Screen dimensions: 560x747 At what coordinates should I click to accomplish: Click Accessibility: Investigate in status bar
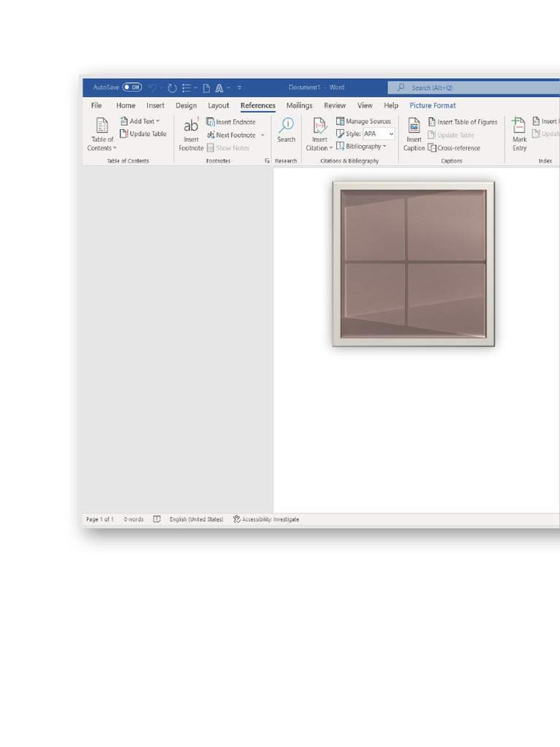[x=266, y=519]
